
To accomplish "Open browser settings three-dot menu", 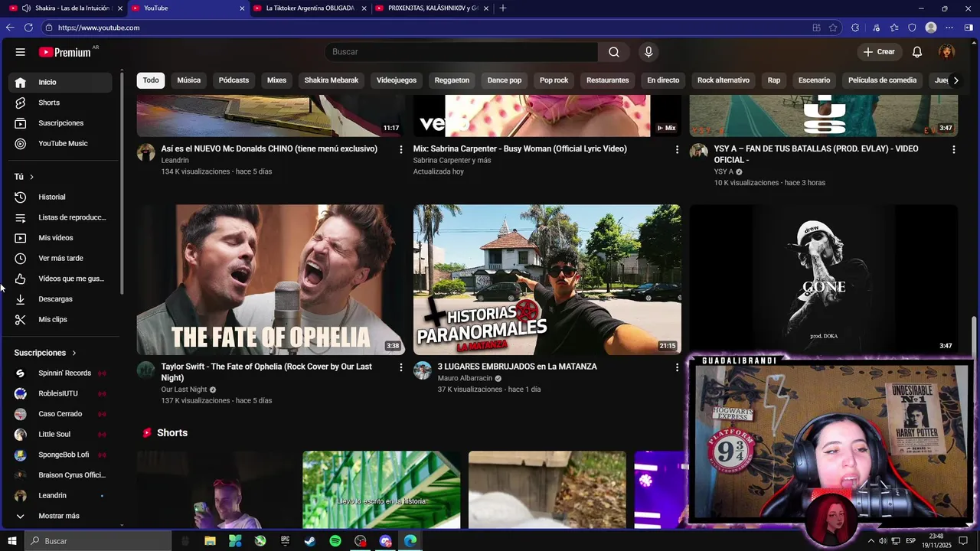I will [950, 28].
